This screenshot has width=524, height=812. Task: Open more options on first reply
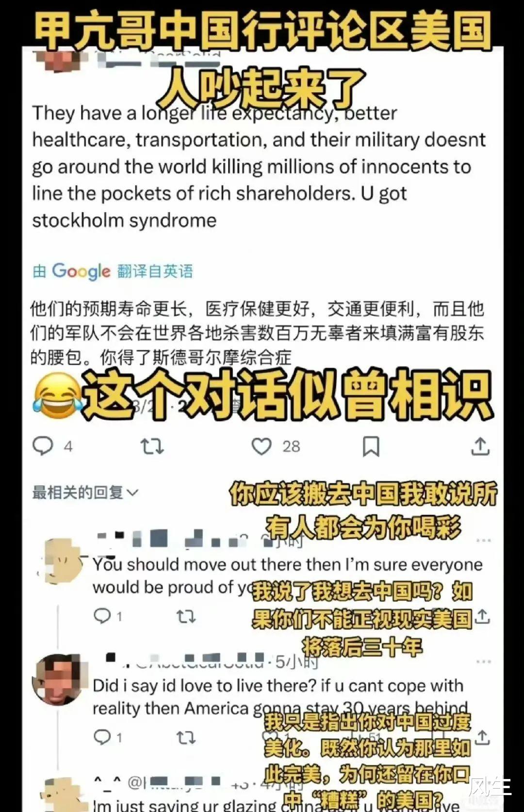coord(483,541)
